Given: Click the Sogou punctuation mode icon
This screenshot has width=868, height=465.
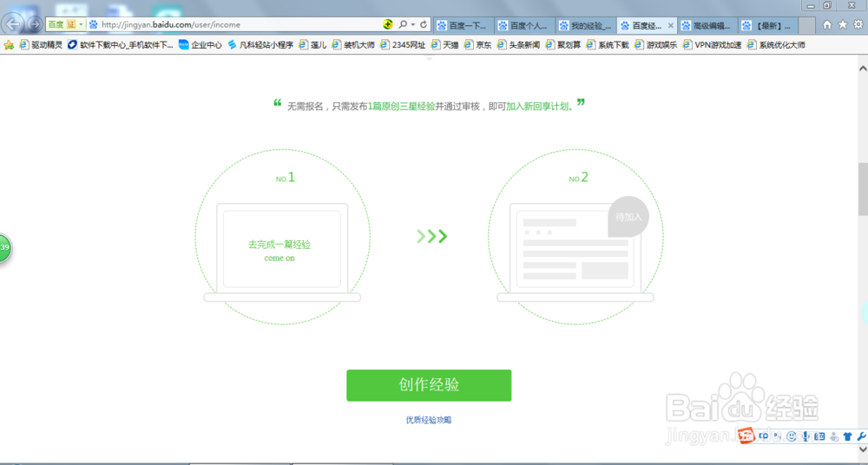Looking at the screenshot, I should click(779, 436).
